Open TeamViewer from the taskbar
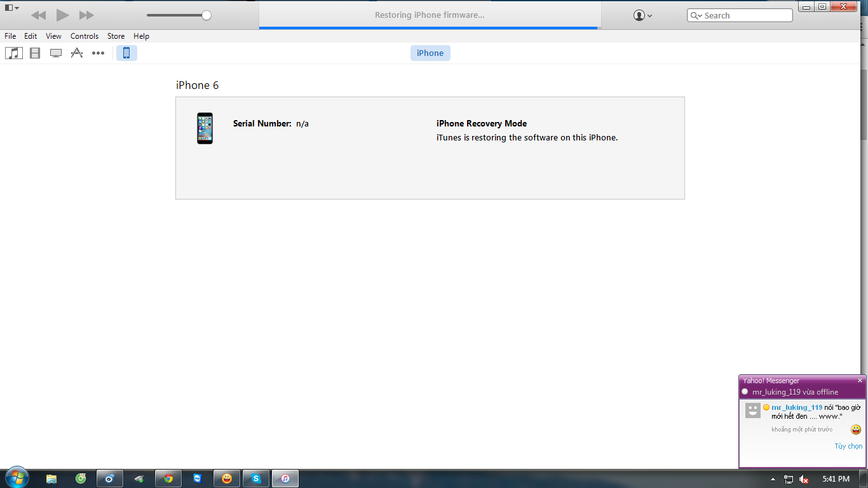The image size is (868, 488). tap(198, 478)
